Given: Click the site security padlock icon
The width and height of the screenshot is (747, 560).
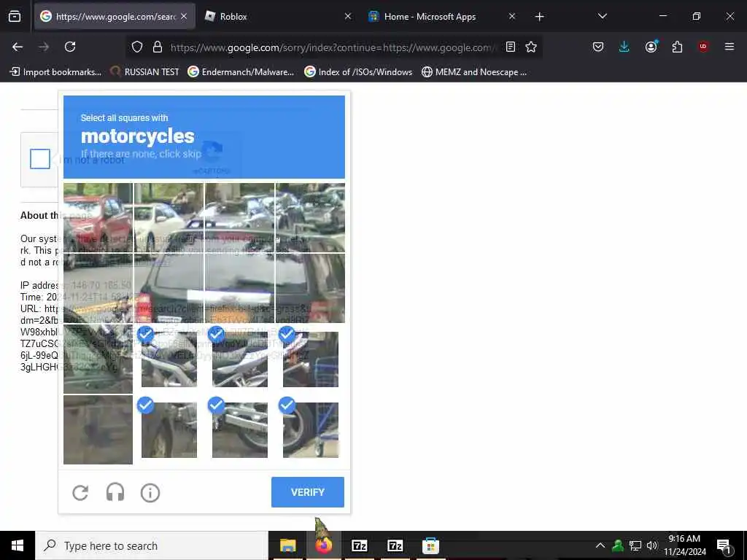Looking at the screenshot, I should click(x=158, y=47).
